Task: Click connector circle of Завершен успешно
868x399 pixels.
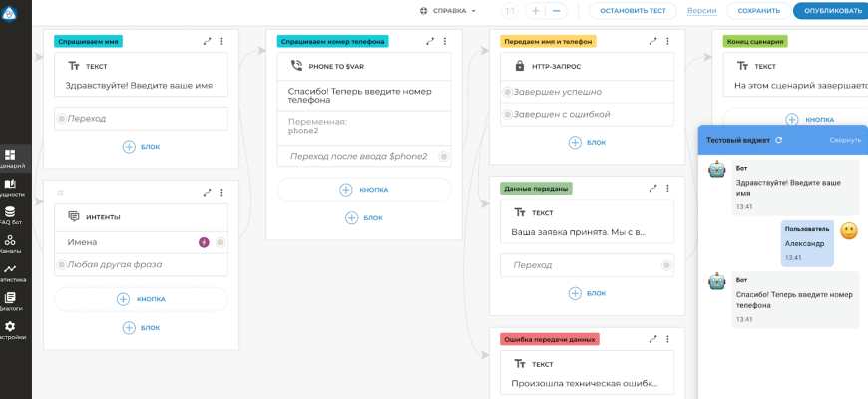Action: click(x=508, y=92)
